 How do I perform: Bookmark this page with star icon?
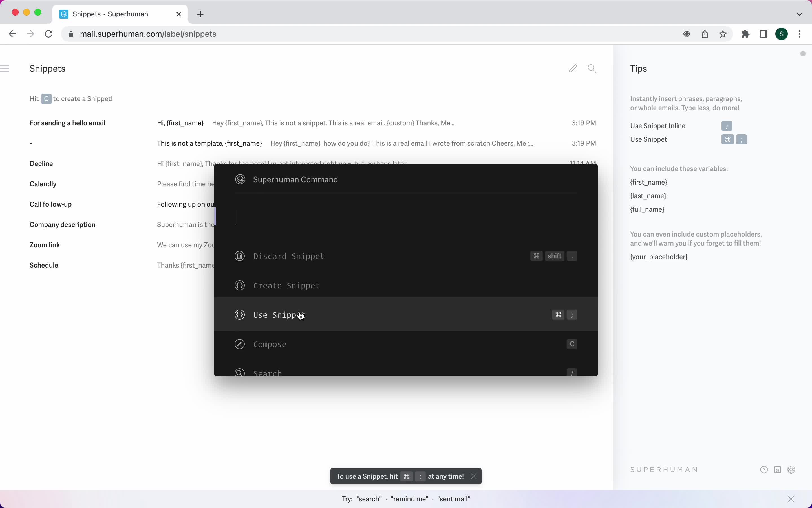click(723, 34)
